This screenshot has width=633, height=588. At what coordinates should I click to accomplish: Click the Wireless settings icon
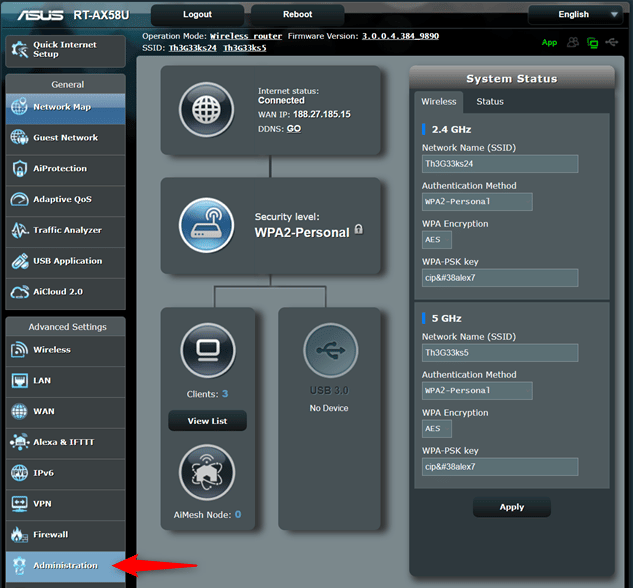tap(19, 350)
